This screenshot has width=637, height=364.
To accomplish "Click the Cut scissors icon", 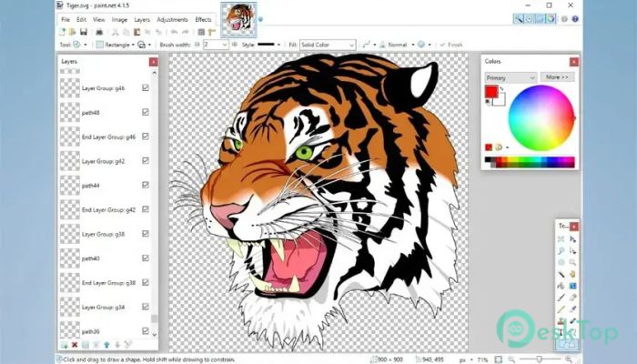I will click(116, 32).
